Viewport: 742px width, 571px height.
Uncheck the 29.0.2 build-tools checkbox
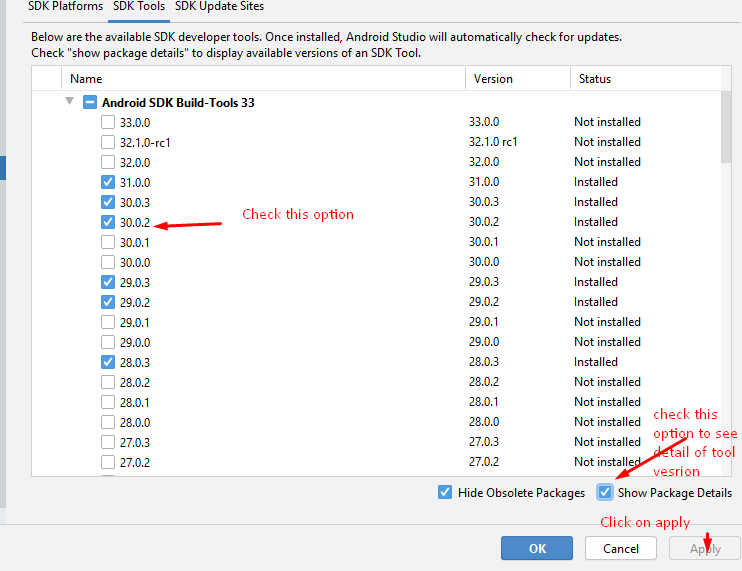click(x=108, y=302)
